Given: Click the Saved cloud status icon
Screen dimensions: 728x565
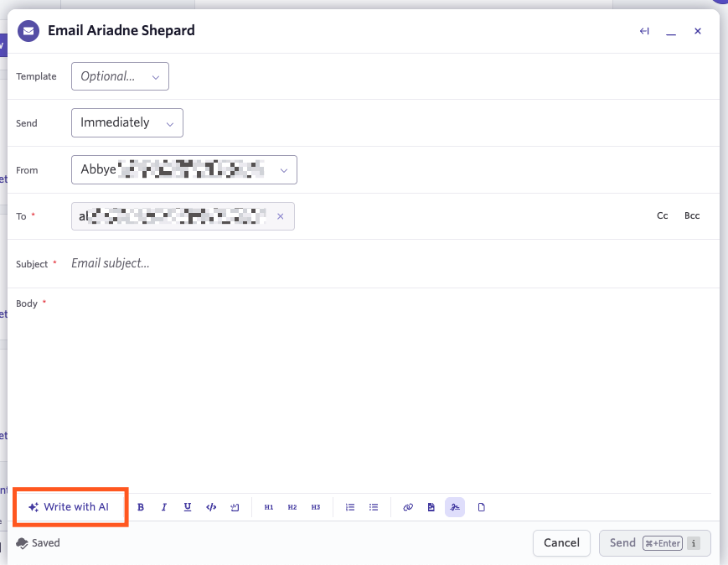Looking at the screenshot, I should (22, 543).
